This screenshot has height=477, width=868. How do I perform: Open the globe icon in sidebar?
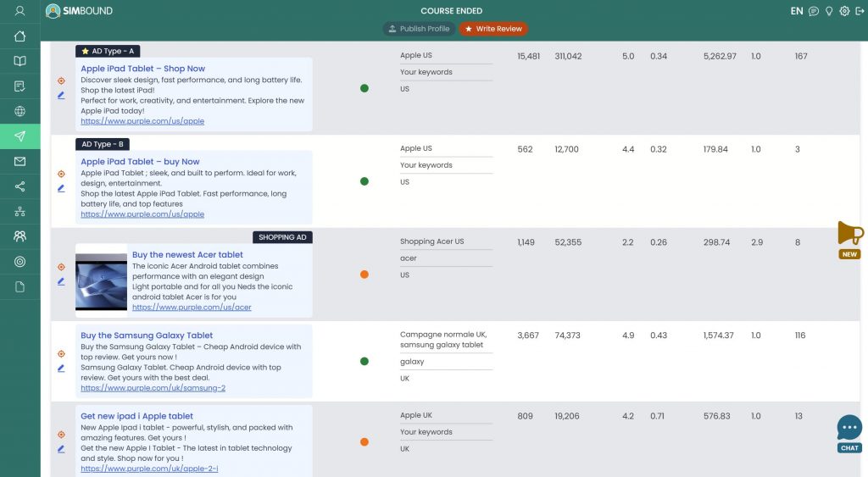[x=19, y=111]
